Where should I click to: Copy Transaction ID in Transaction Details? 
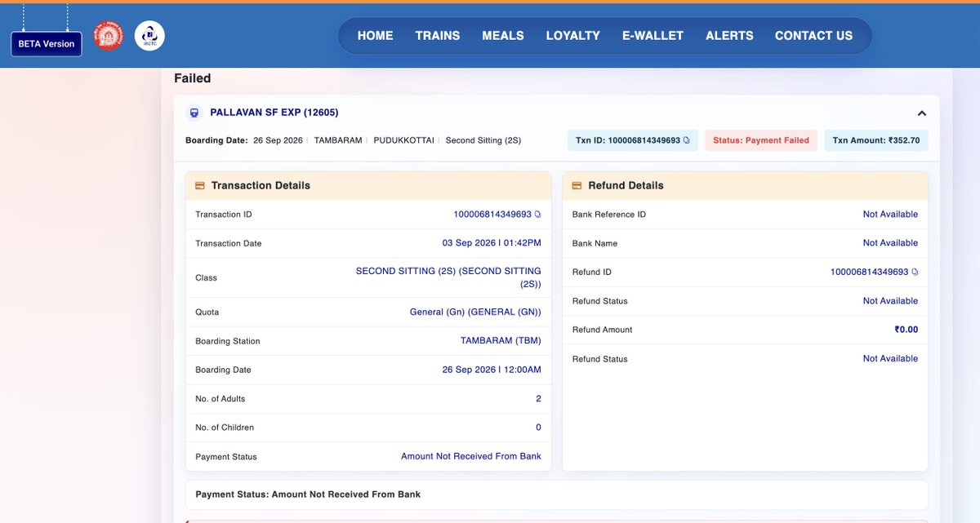click(x=537, y=215)
